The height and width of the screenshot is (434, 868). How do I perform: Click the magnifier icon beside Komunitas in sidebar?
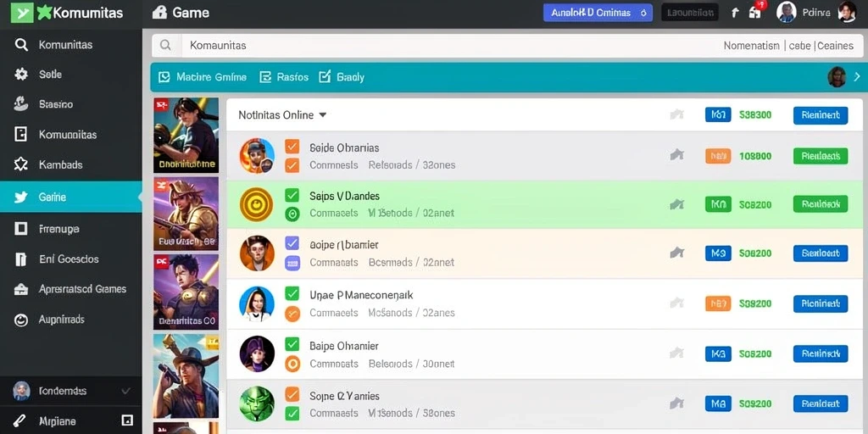tap(21, 45)
